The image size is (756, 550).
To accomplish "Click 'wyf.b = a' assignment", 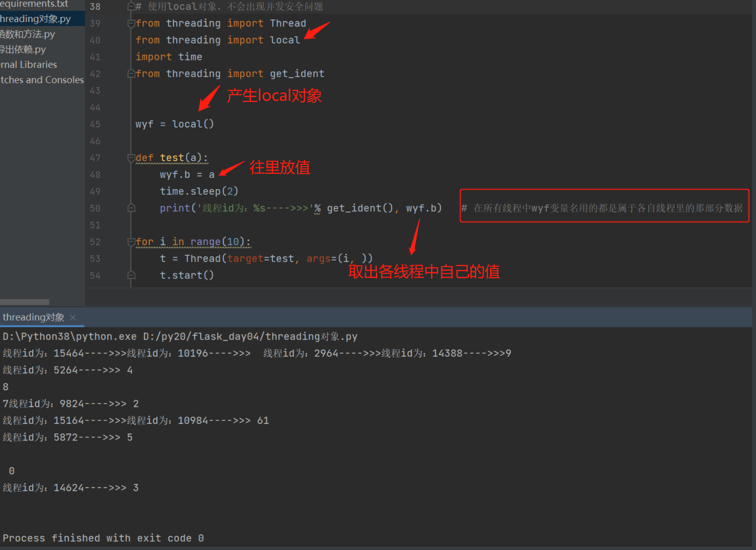I will coord(187,175).
